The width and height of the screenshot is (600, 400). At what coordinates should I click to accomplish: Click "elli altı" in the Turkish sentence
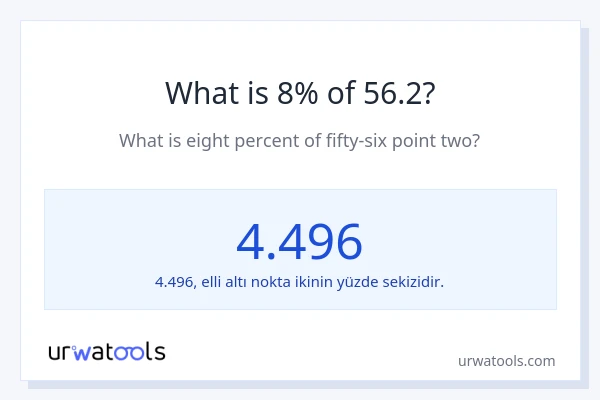[223, 282]
